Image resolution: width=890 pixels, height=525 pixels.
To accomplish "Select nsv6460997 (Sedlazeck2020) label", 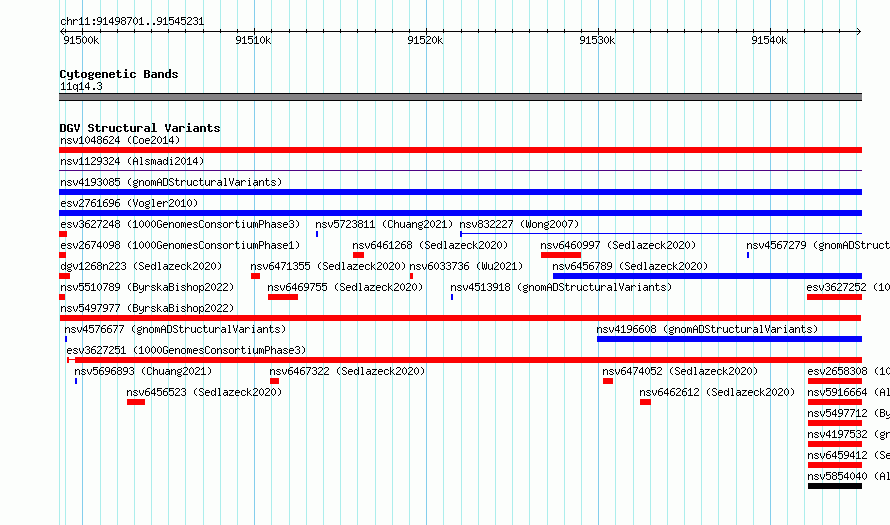I will point(618,245).
